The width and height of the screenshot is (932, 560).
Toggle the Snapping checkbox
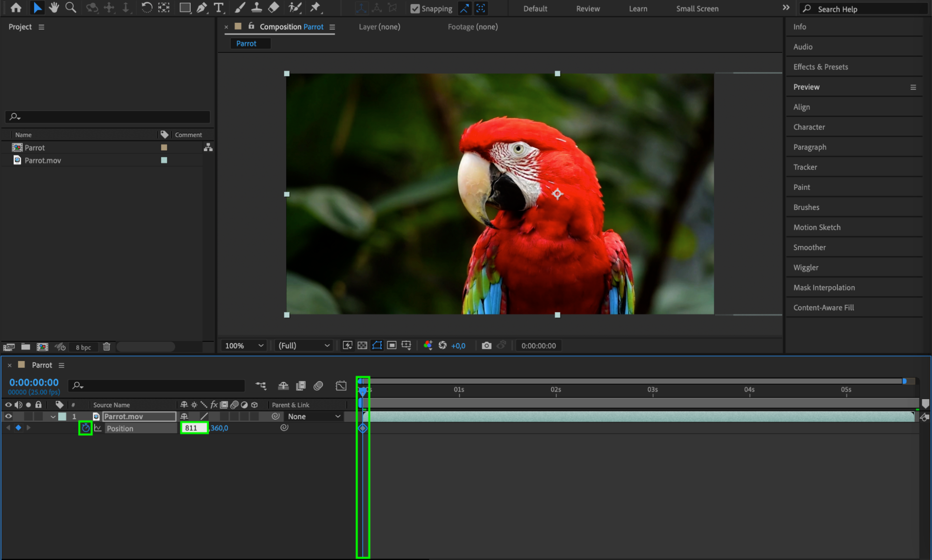414,8
